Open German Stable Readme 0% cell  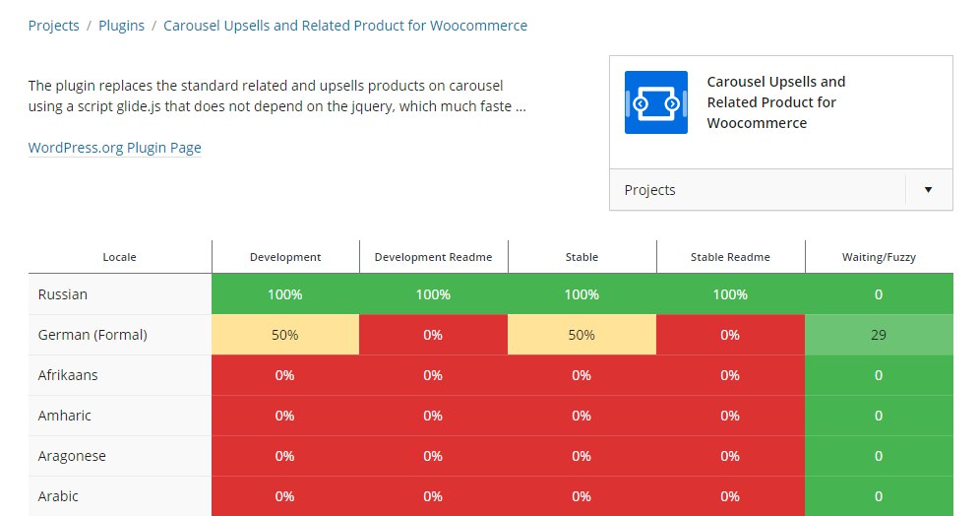(730, 335)
